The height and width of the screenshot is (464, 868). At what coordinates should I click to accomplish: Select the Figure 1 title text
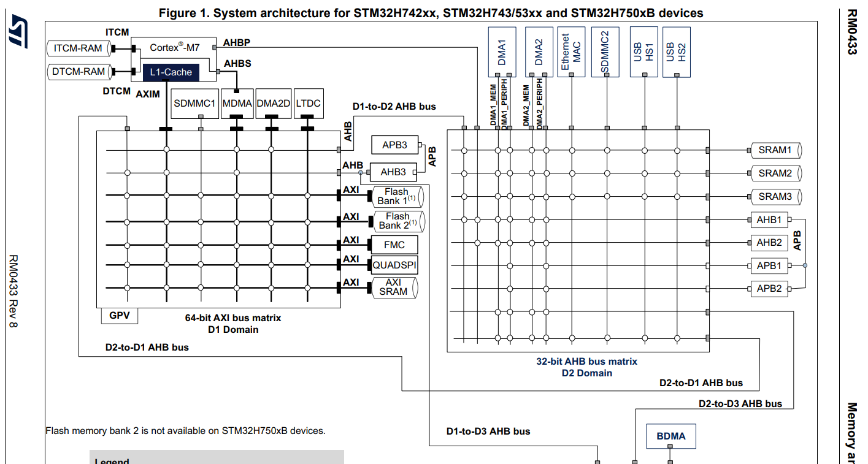(431, 12)
